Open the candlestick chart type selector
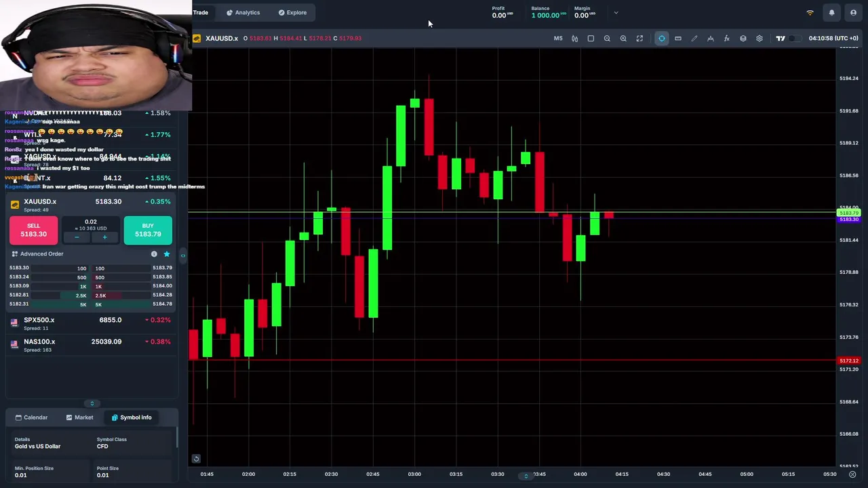This screenshot has width=868, height=488. 574,39
